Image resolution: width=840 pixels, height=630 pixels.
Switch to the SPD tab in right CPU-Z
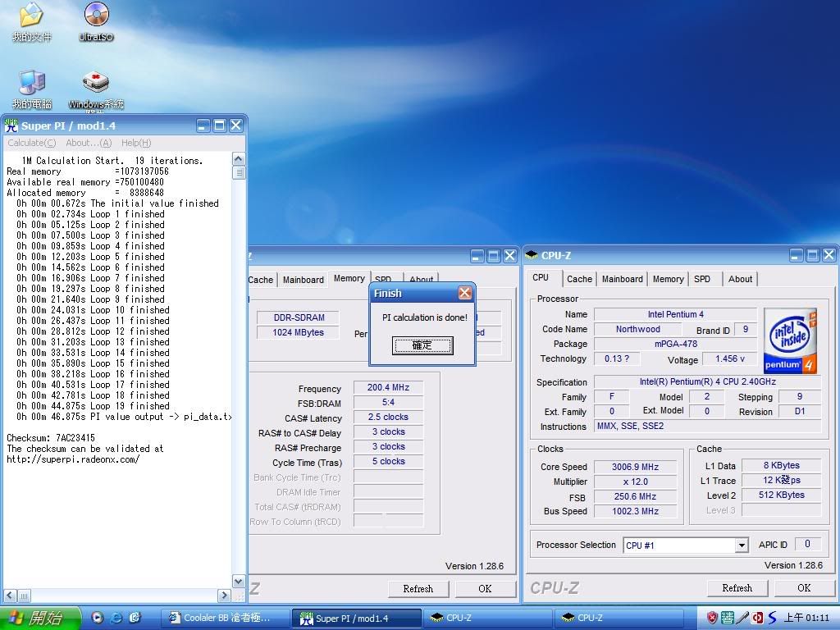click(702, 279)
